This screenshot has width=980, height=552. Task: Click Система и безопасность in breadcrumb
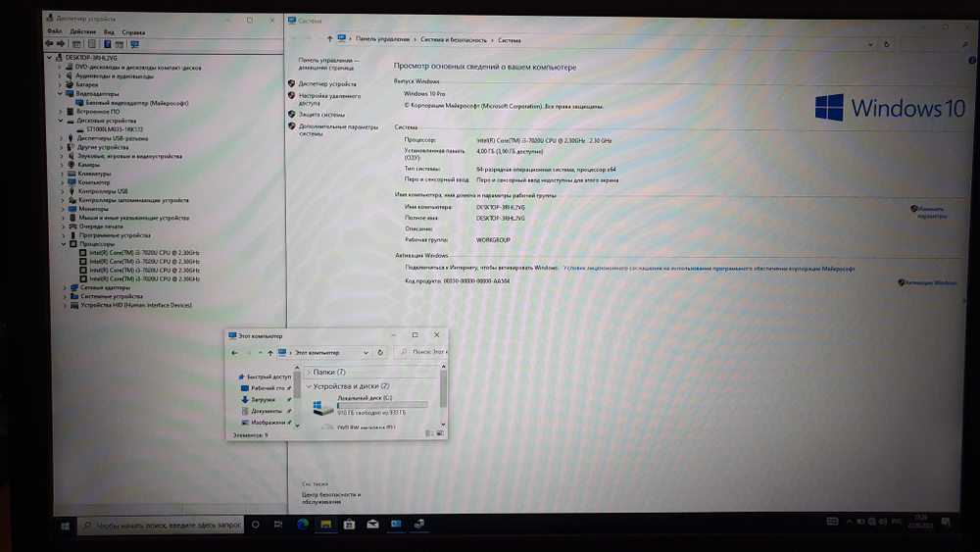click(453, 40)
